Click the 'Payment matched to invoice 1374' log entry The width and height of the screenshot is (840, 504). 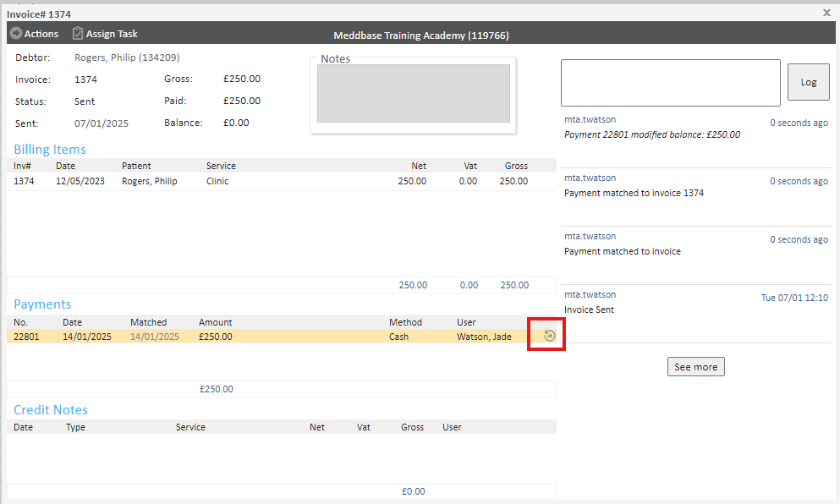pos(634,193)
